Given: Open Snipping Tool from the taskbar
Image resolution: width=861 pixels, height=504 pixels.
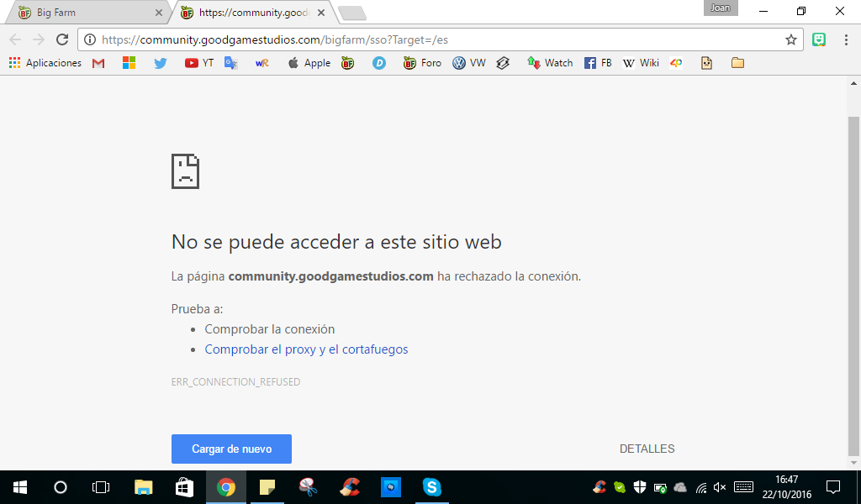Looking at the screenshot, I should 309,487.
